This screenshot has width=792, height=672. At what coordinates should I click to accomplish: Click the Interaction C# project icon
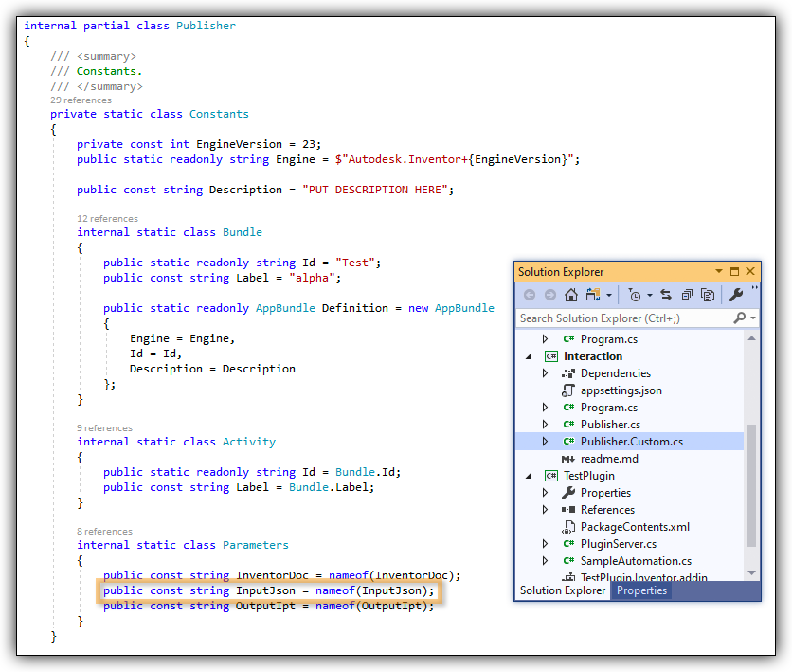pyautogui.click(x=551, y=356)
